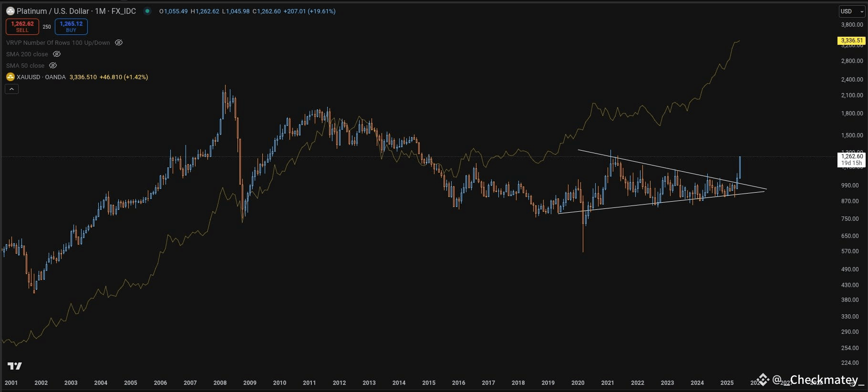The image size is (868, 392).
Task: Click the 2004 label on time axis
Action: pos(101,383)
